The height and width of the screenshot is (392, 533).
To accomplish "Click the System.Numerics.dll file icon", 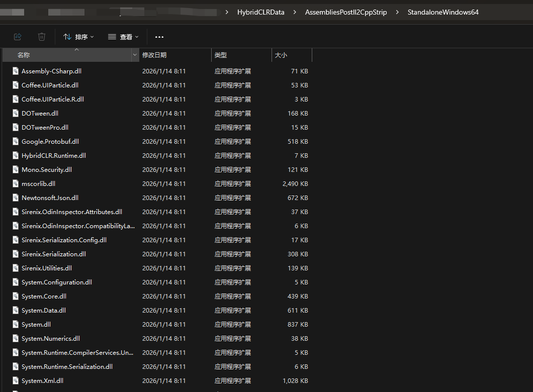I will pos(16,338).
